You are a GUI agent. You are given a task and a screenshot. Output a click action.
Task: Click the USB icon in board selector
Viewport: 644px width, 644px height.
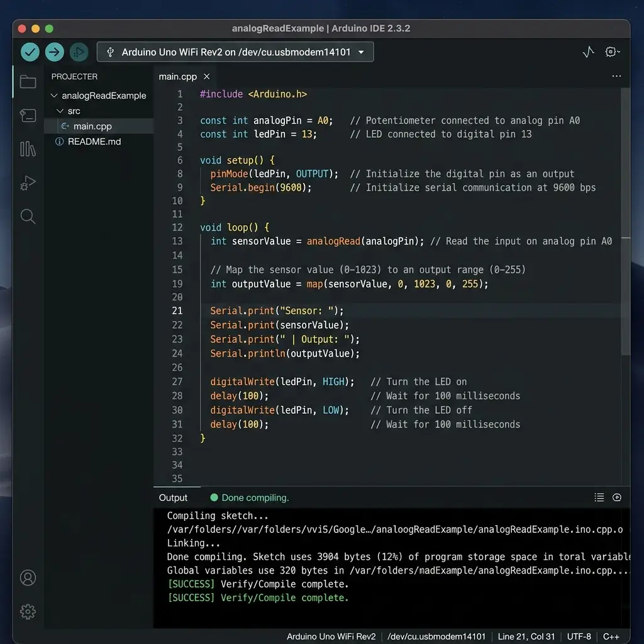[110, 52]
